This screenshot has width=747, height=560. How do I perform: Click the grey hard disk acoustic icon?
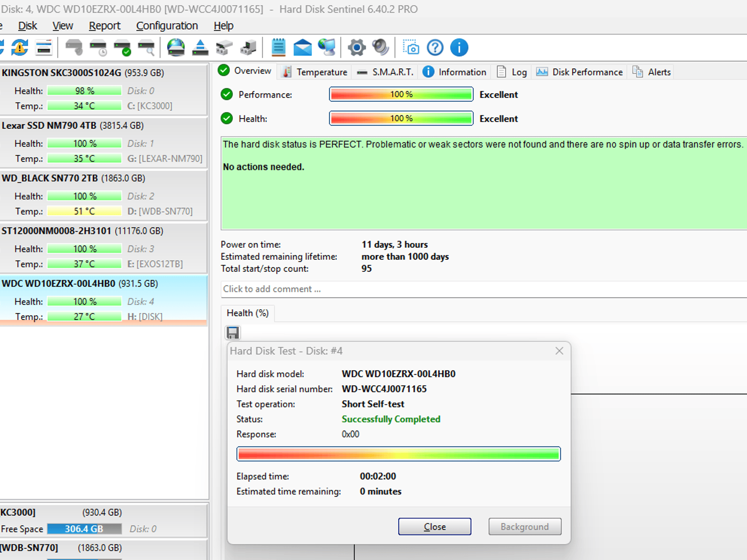[74, 48]
